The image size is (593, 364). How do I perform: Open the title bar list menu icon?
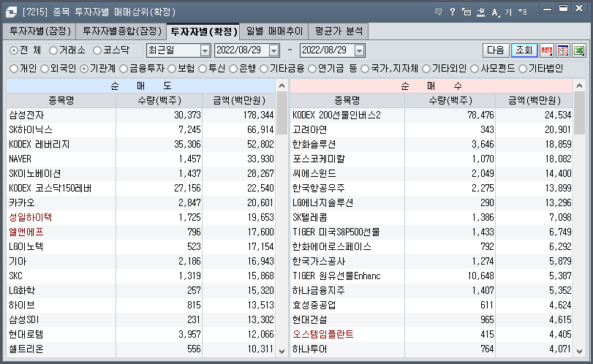[523, 12]
